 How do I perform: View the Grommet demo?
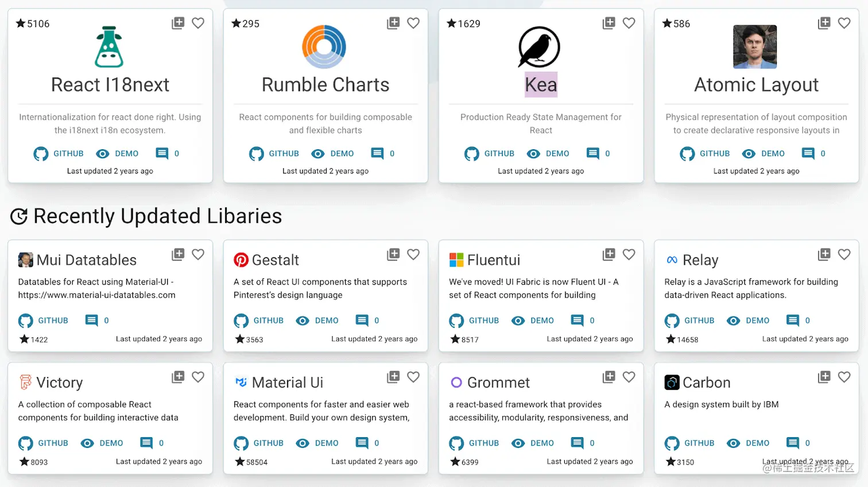tap(532, 443)
